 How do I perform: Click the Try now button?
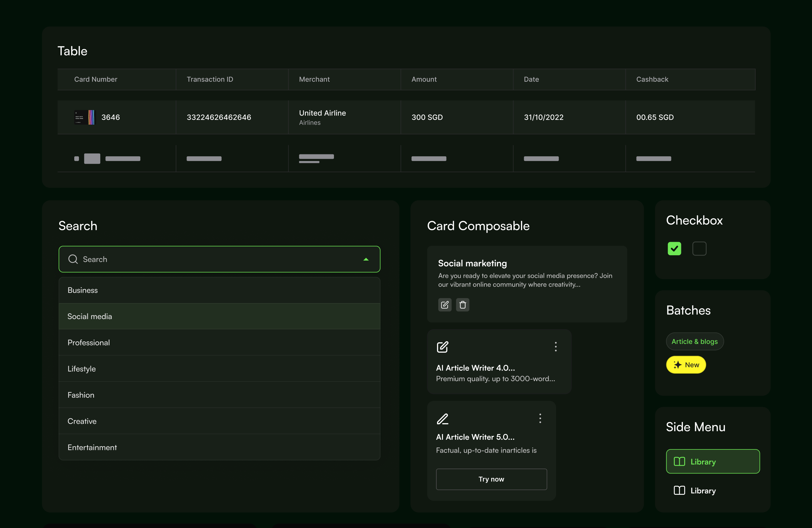click(491, 479)
